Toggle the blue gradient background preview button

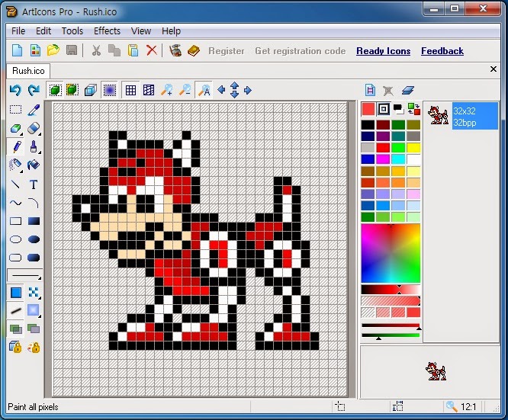110,91
